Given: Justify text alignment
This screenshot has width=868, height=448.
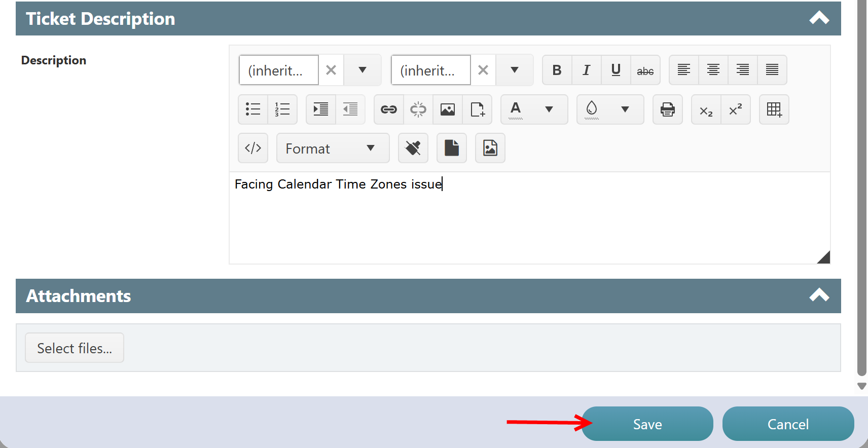Looking at the screenshot, I should coord(772,70).
